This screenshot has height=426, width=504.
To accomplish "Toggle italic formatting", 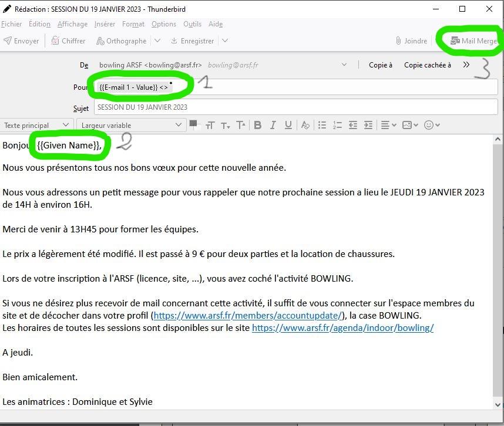I will coord(273,125).
